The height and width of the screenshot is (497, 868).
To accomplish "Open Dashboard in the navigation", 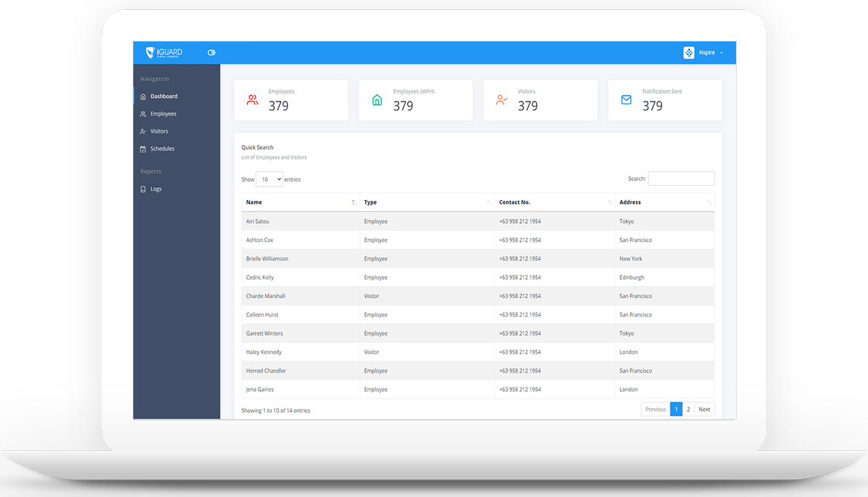I will pos(164,97).
